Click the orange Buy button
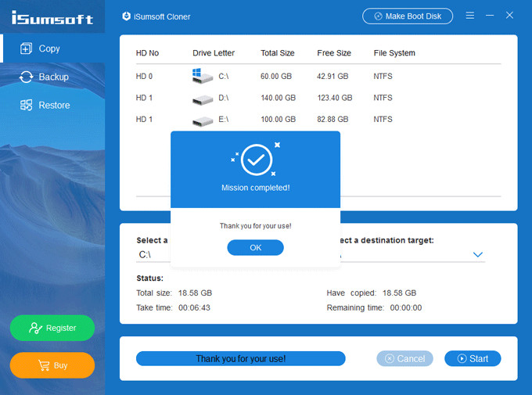This screenshot has width=532, height=395. 52,365
